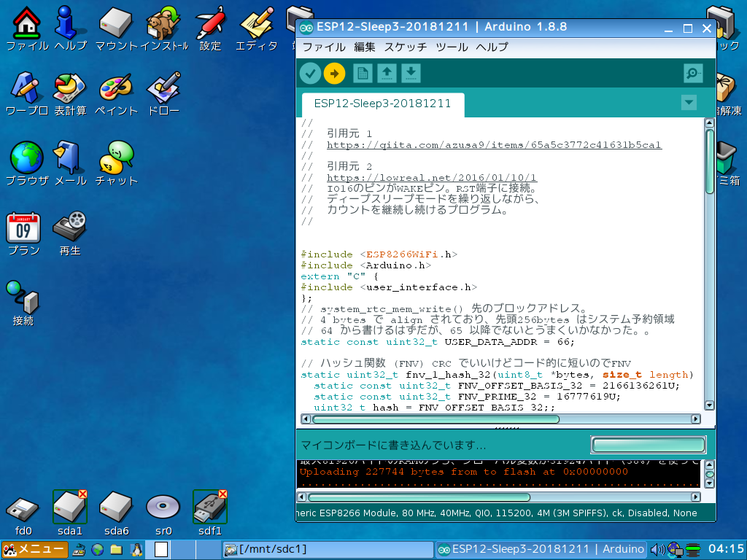Click the taskbar globe browser icon
The height and width of the screenshot is (560, 747).
point(98,550)
